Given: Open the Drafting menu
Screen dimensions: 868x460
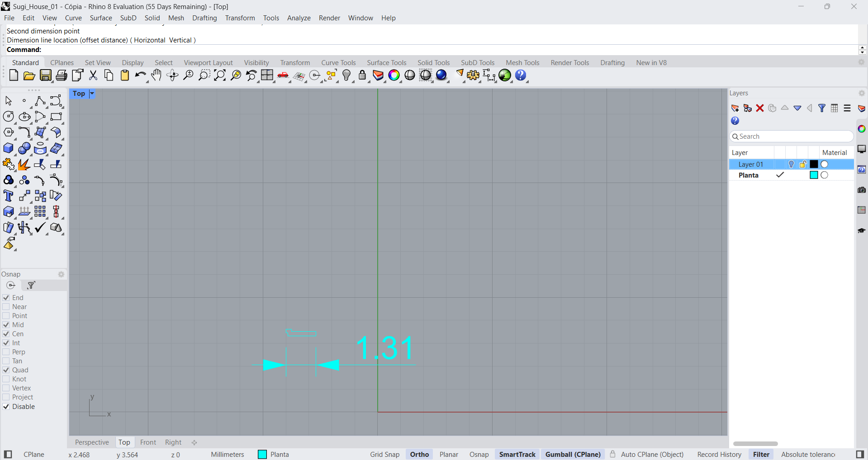Looking at the screenshot, I should tap(204, 18).
